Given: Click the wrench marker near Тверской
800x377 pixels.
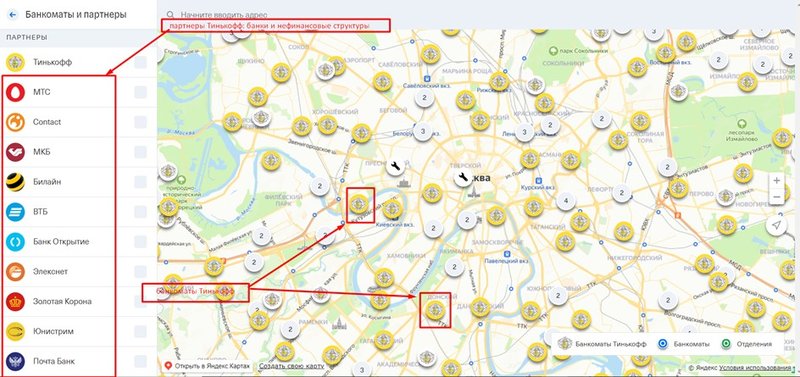Looking at the screenshot, I should [x=463, y=178].
